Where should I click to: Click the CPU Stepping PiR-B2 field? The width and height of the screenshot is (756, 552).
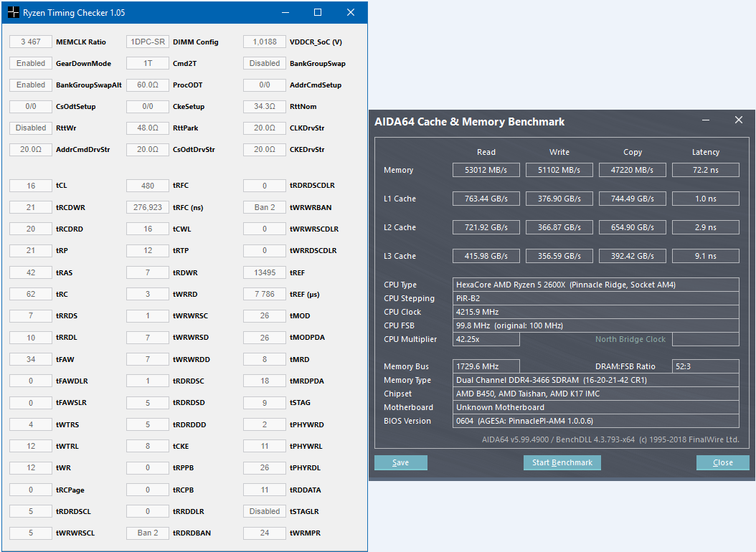click(x=596, y=298)
